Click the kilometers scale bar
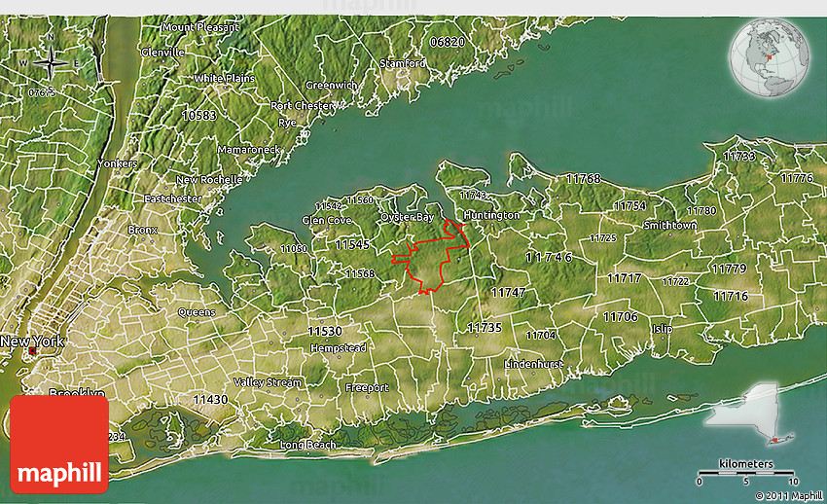The width and height of the screenshot is (827, 504). [x=747, y=472]
